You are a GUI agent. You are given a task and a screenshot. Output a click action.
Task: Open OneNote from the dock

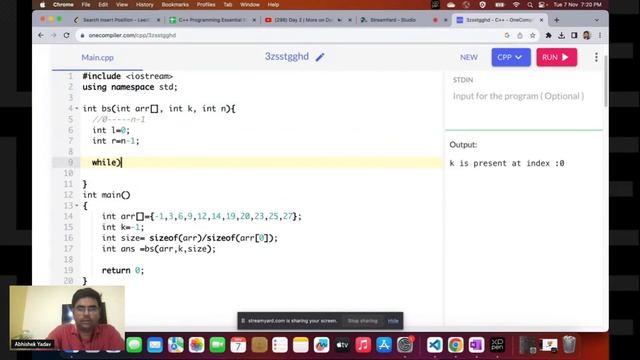coord(476,345)
